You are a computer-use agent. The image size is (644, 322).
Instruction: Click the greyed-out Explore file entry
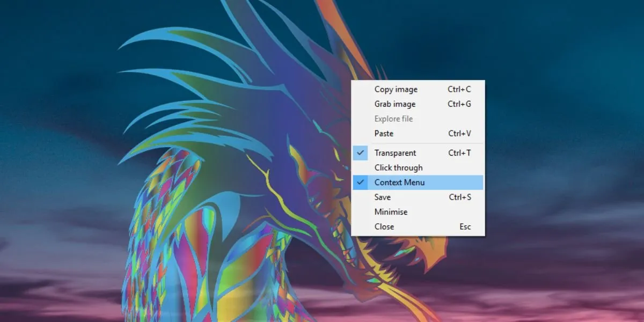(x=418, y=119)
